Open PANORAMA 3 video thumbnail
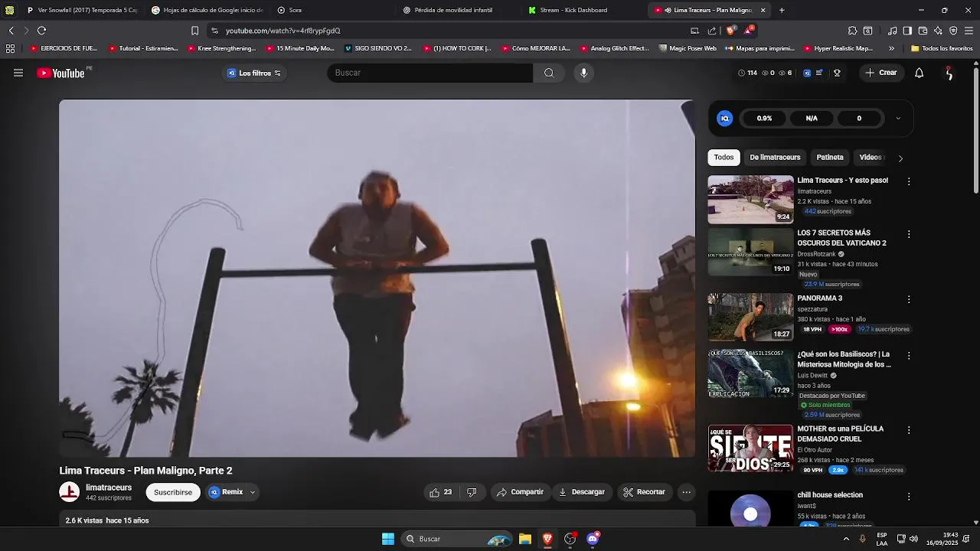This screenshot has width=980, height=551. 750,317
